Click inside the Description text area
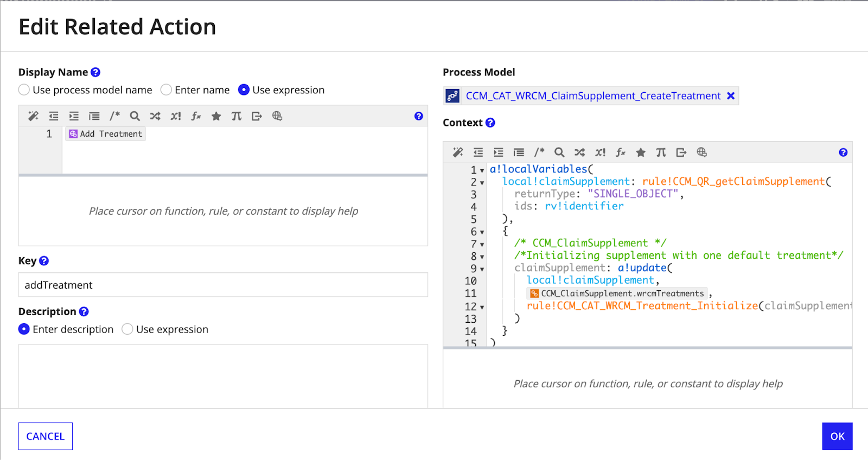 point(223,376)
